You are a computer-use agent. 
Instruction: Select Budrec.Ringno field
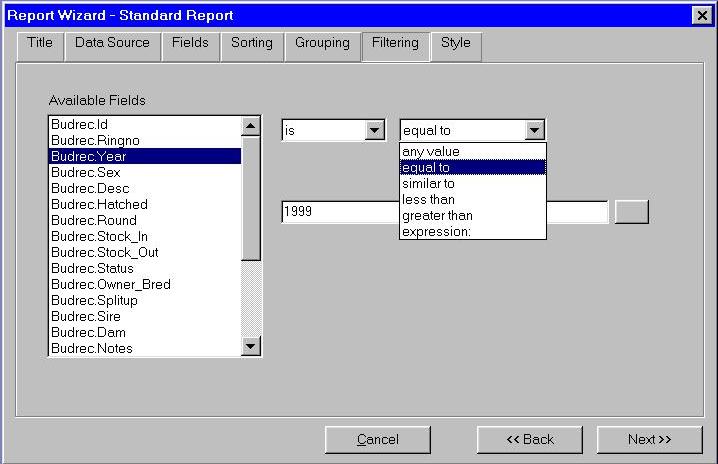[x=145, y=141]
